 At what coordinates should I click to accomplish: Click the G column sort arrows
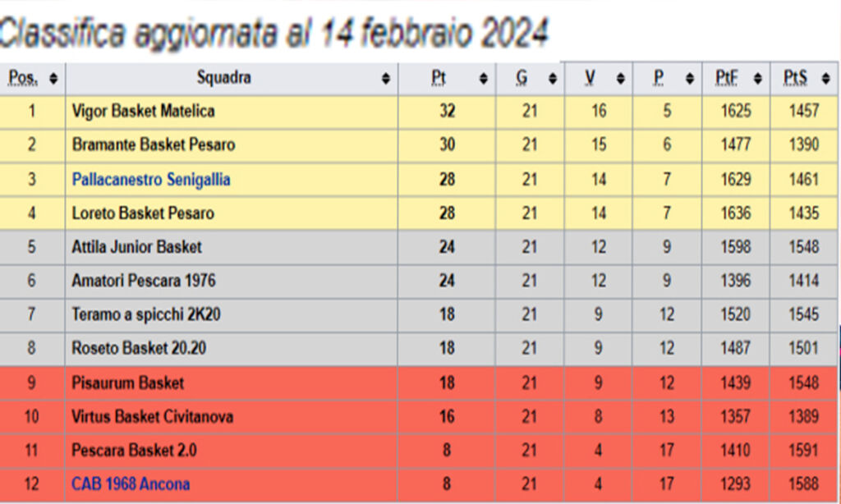coord(553,79)
